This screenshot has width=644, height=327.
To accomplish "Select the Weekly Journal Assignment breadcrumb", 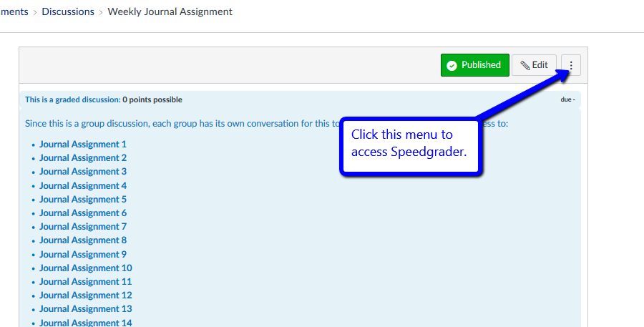I will pos(170,11).
